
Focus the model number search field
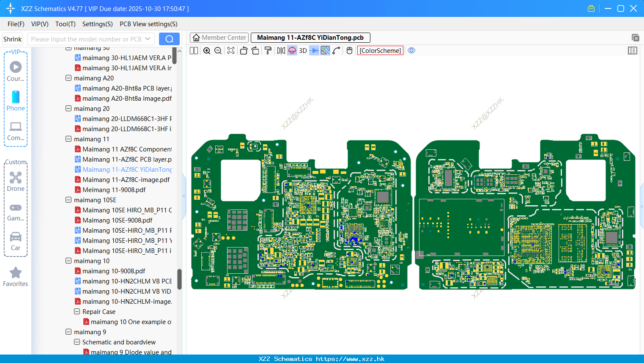pos(86,39)
